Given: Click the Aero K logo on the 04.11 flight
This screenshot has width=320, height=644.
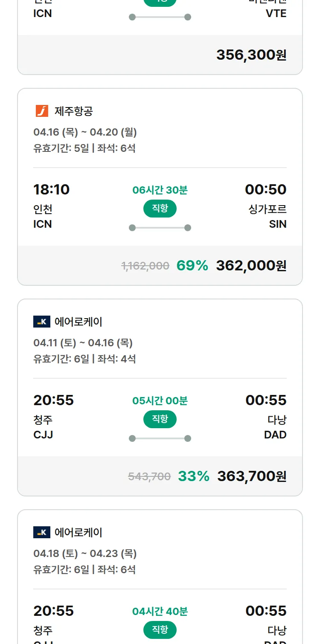Looking at the screenshot, I should click(x=42, y=322).
